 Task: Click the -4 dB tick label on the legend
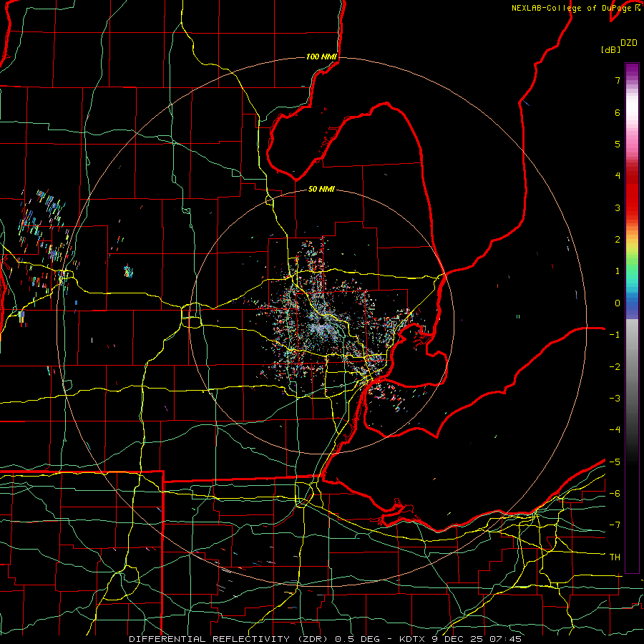[x=615, y=430]
